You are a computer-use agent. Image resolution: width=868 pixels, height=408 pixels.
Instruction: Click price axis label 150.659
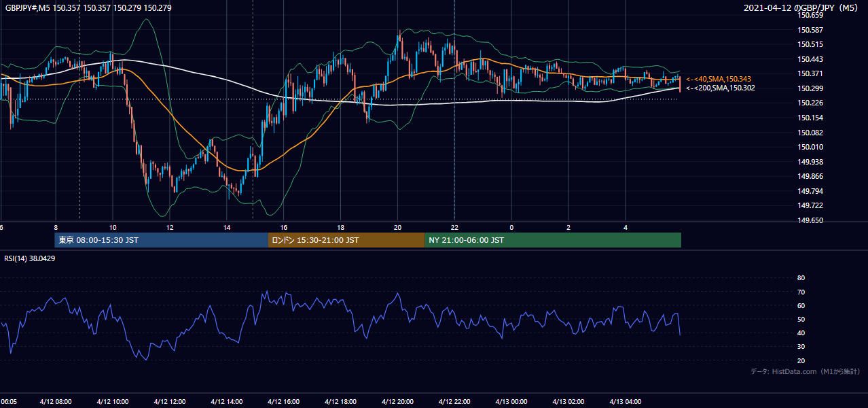click(x=810, y=15)
